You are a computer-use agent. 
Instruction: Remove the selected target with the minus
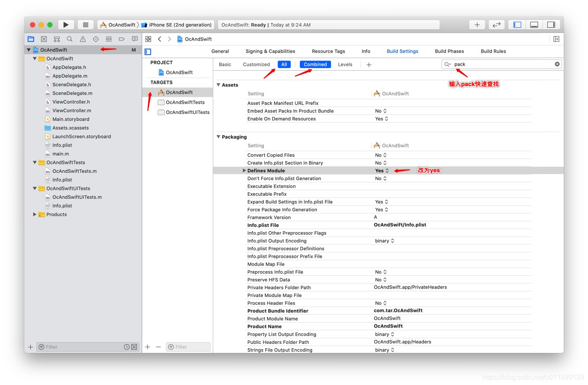click(x=158, y=347)
